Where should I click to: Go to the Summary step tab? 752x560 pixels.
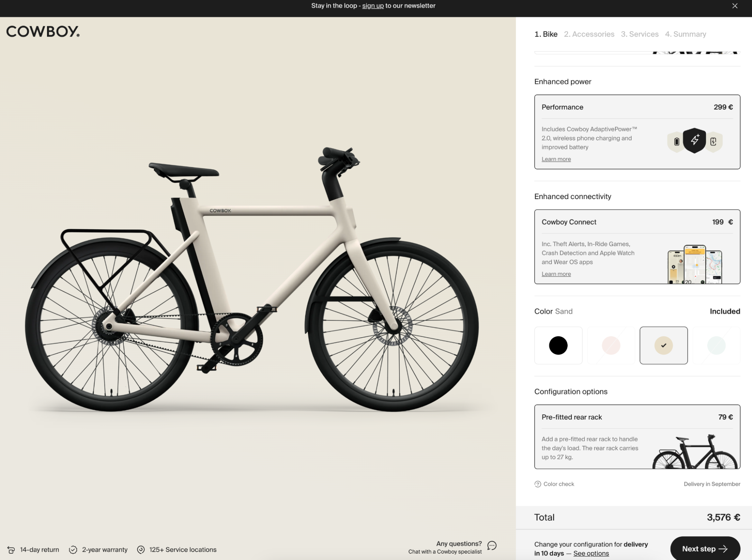tap(685, 34)
